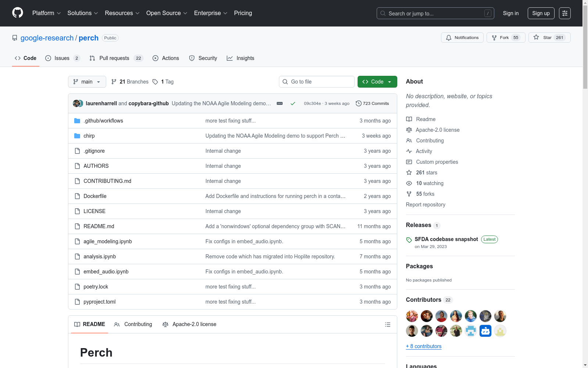Click Sign in
588x368 pixels.
pyautogui.click(x=511, y=13)
